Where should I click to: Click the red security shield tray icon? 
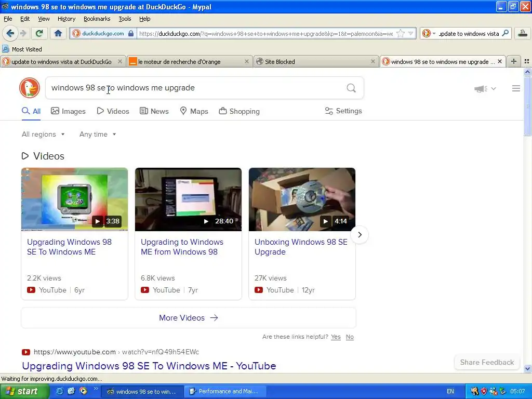point(484,392)
